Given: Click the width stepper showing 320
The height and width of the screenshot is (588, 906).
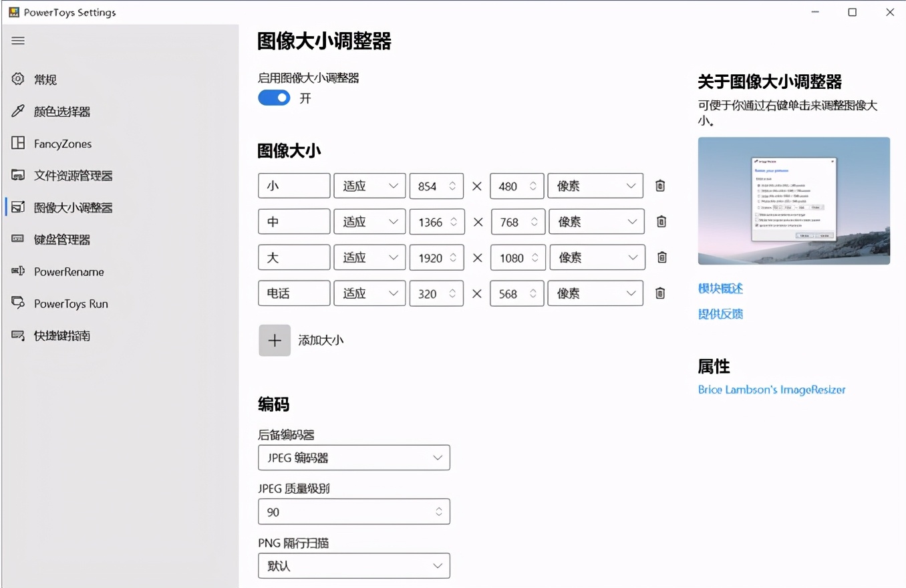Looking at the screenshot, I should (x=436, y=293).
